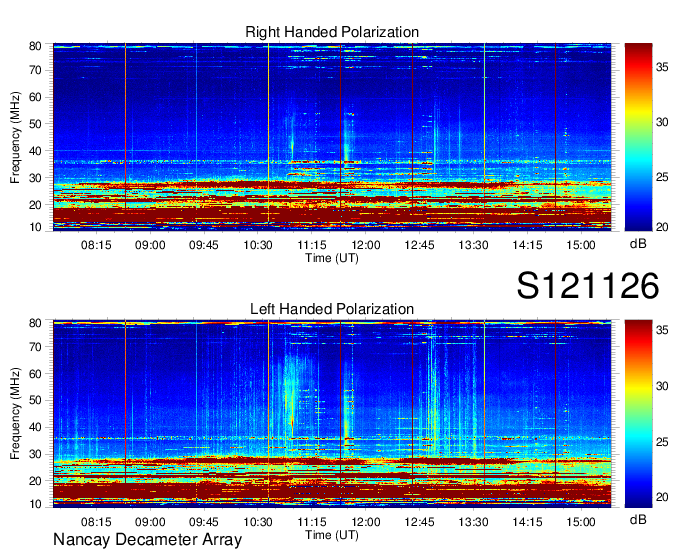The height and width of the screenshot is (552, 680).
Task: Click "12:00" time tick under left-handed plot
Action: coord(366,522)
